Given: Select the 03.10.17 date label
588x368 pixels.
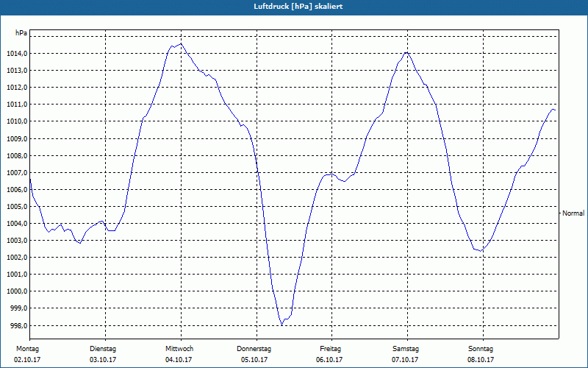Looking at the screenshot, I should coord(103,360).
